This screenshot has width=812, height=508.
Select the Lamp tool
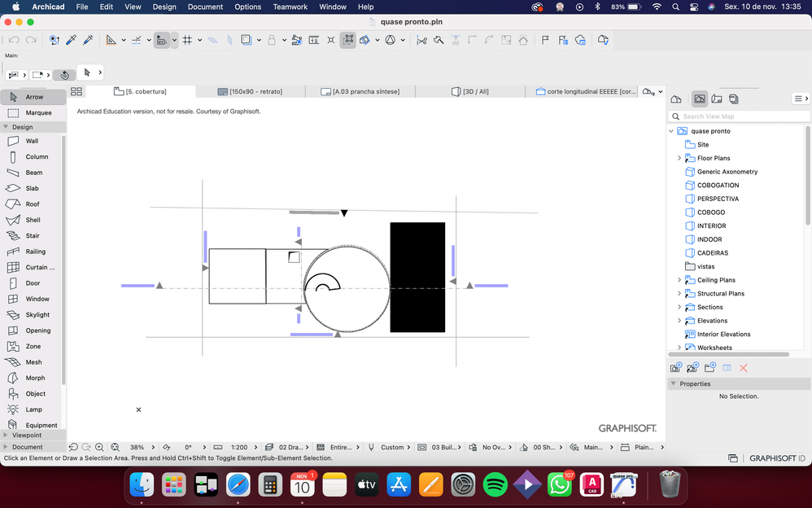[33, 409]
